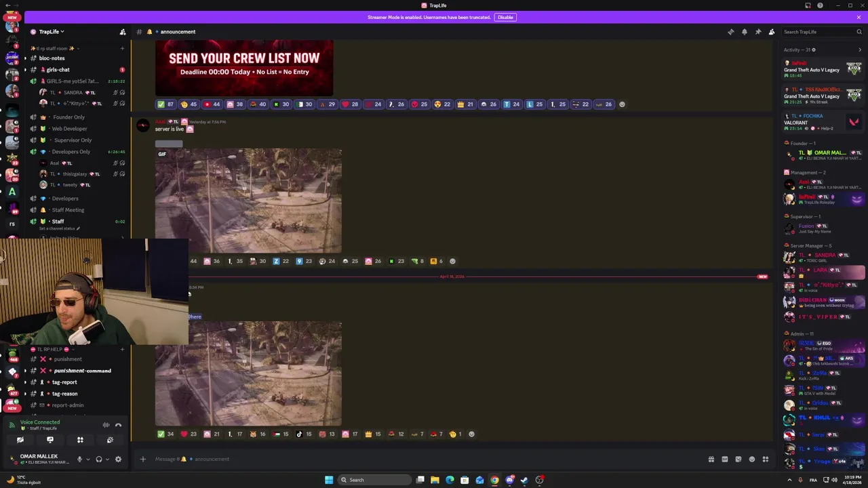The image size is (868, 488).
Task: Disable Streamer Mode
Action: [505, 17]
